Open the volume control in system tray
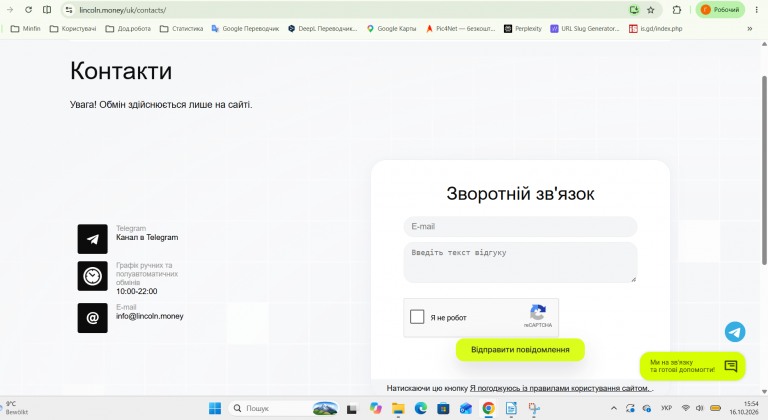The image size is (768, 420). 699,408
